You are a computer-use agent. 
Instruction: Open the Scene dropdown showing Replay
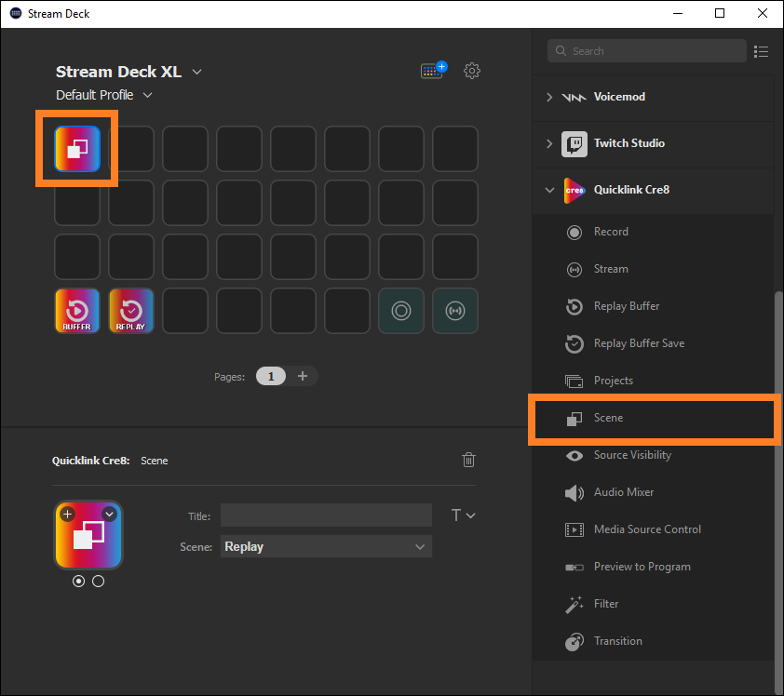326,546
